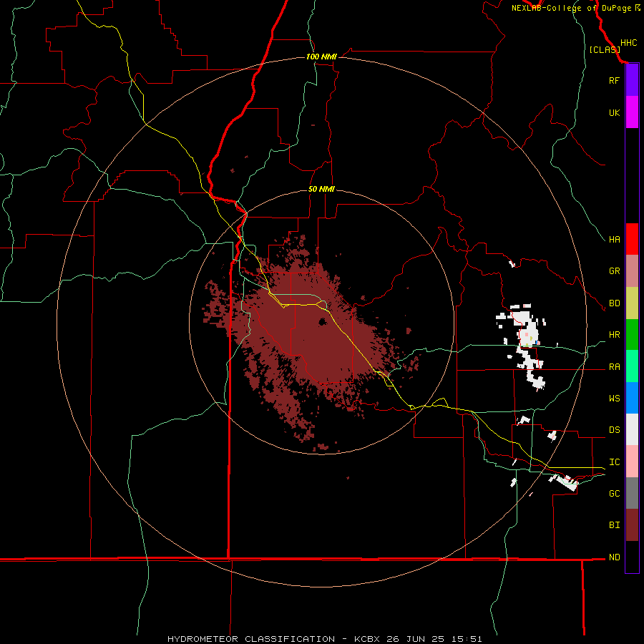The width and height of the screenshot is (644, 644).
Task: Click the NEXLAB-College of DuPage text
Action: [571, 8]
